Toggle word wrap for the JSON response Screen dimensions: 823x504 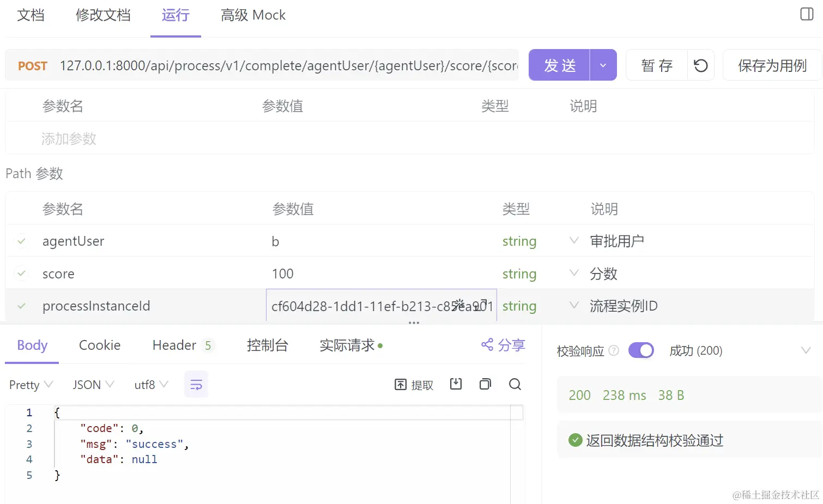click(x=196, y=384)
